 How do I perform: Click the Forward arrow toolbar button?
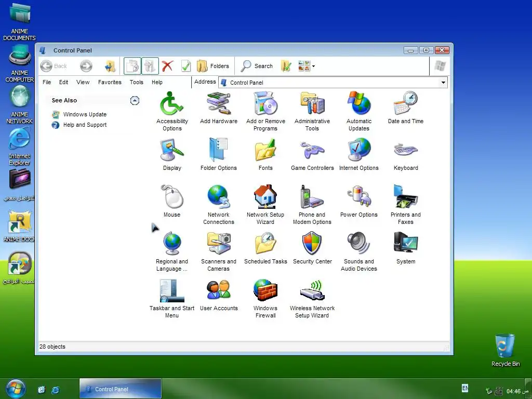click(86, 66)
